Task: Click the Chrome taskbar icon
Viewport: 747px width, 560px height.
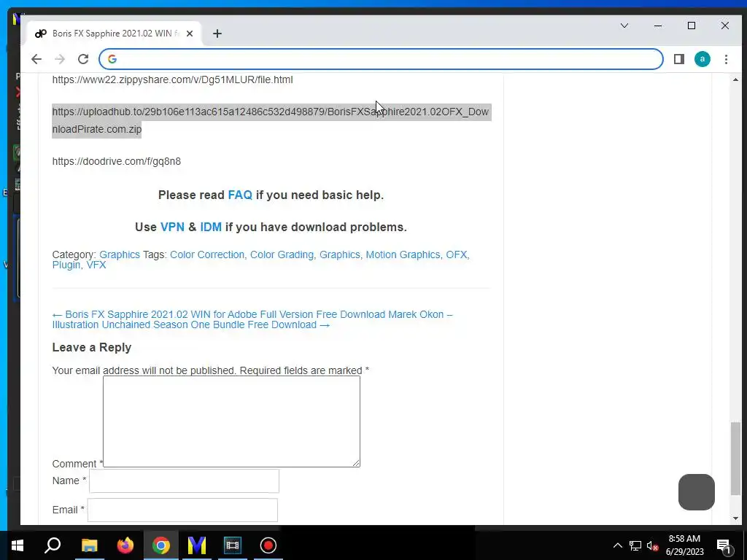Action: tap(161, 545)
